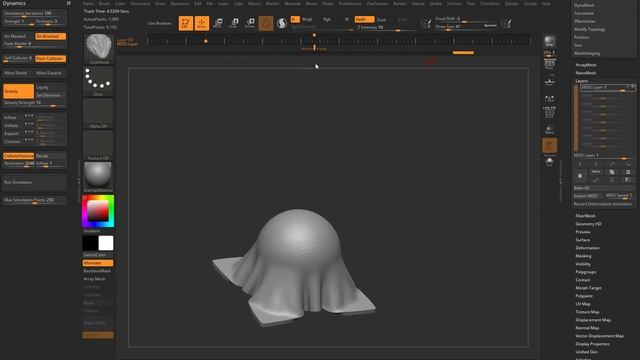Image resolution: width=640 pixels, height=360 pixels.
Task: Open the Dynamics menu
Action: 180,3
